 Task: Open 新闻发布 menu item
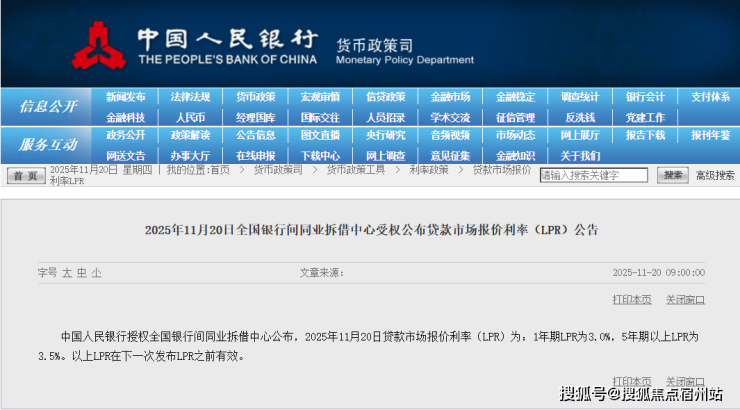[126, 97]
